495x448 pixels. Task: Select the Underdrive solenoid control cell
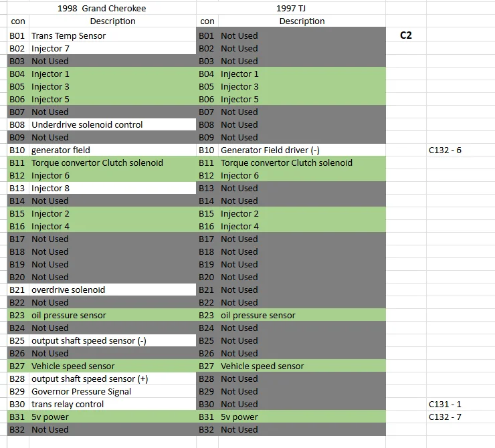(x=112, y=124)
